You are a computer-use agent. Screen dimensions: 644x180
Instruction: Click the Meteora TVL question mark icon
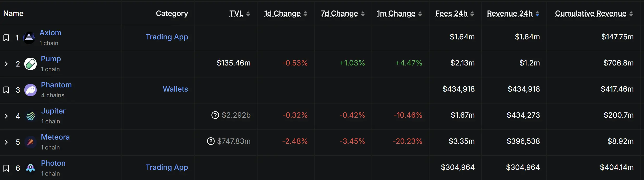211,141
